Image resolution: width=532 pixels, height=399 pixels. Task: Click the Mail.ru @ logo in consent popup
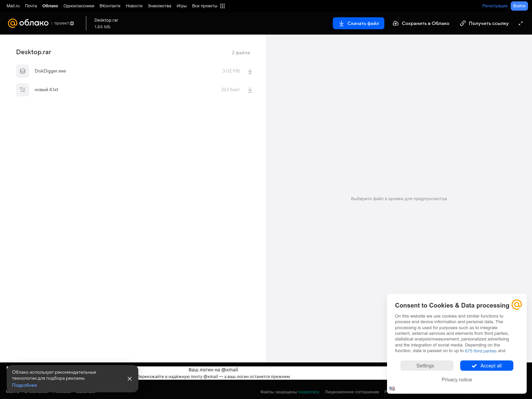(x=517, y=304)
